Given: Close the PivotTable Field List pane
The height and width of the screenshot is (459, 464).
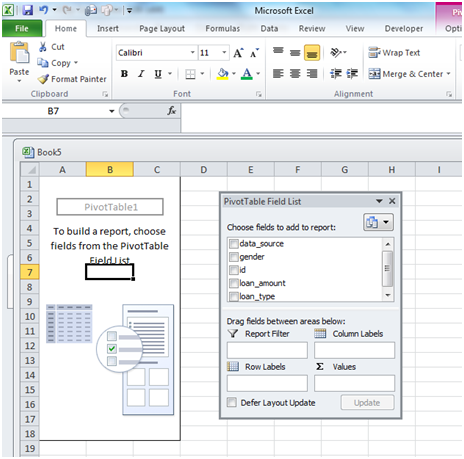Looking at the screenshot, I should pos(392,201).
